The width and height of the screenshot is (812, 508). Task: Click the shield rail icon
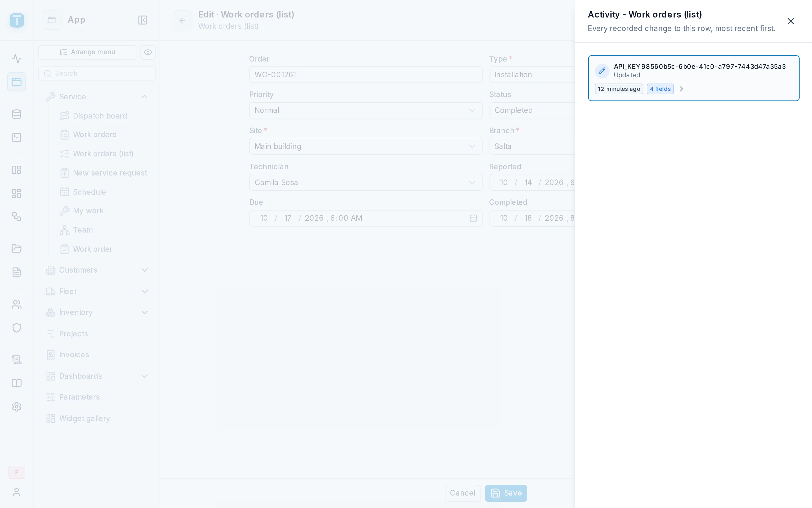pyautogui.click(x=16, y=328)
